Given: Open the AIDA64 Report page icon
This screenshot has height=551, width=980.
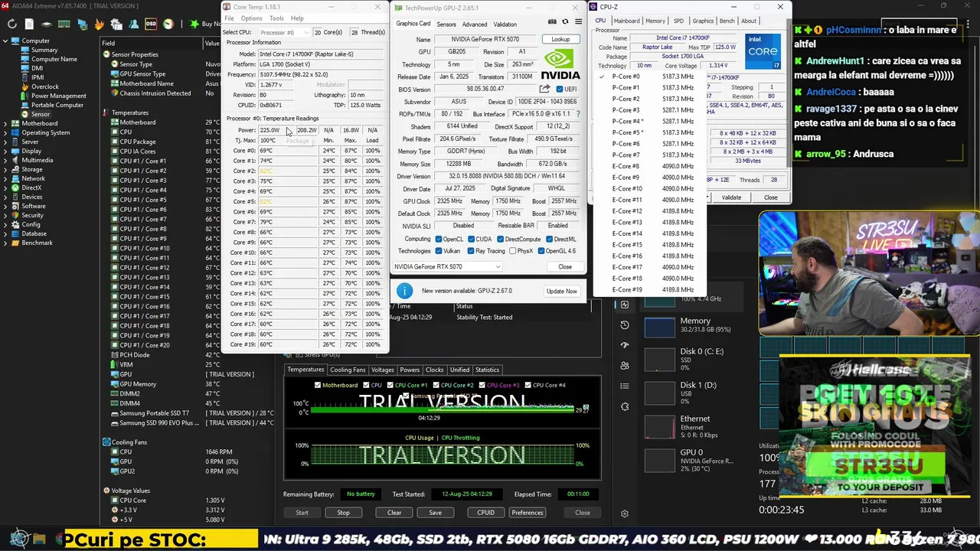Looking at the screenshot, I should 30,24.
